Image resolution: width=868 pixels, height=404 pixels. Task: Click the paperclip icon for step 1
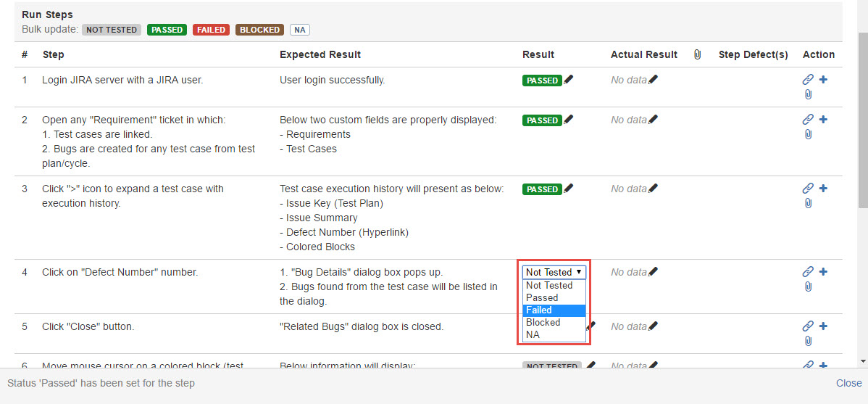click(808, 94)
